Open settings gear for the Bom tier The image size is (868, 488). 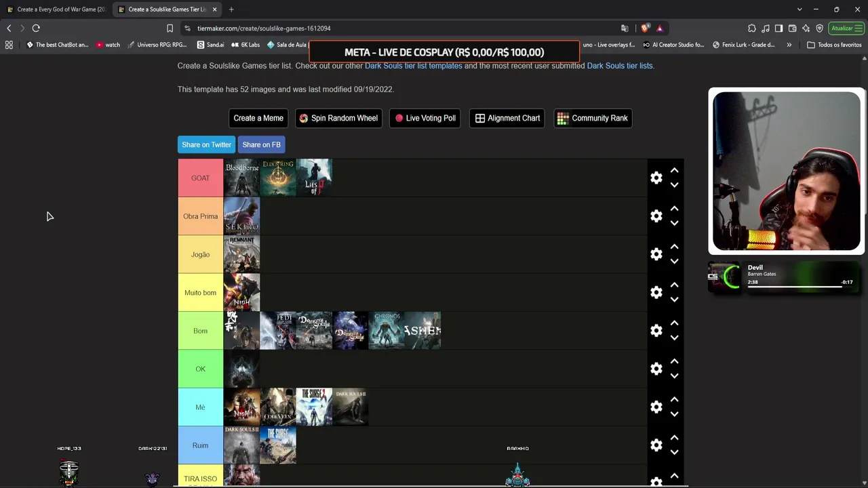tap(656, 330)
